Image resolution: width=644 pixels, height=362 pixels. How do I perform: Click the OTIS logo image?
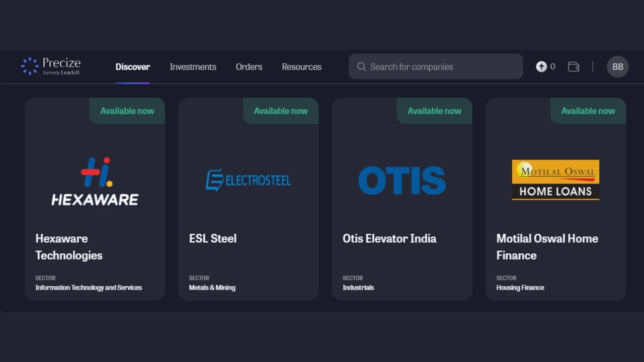402,180
